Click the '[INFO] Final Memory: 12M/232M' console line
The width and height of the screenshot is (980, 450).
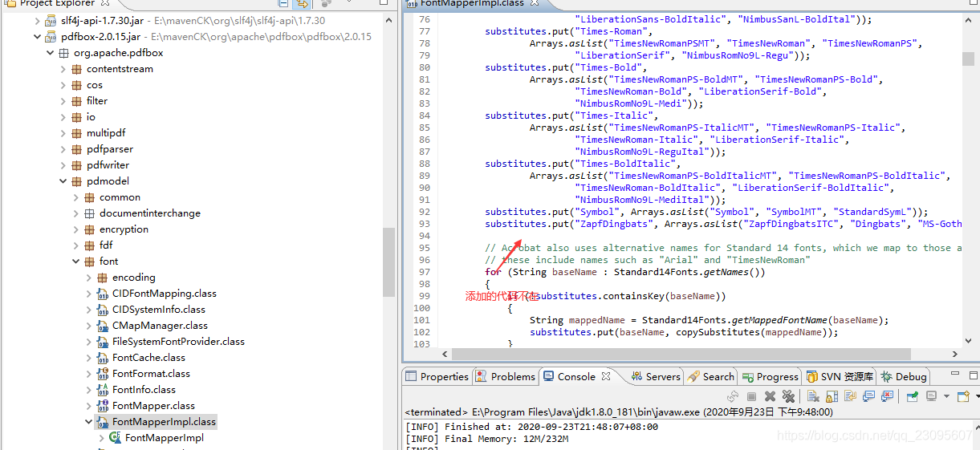(486, 439)
